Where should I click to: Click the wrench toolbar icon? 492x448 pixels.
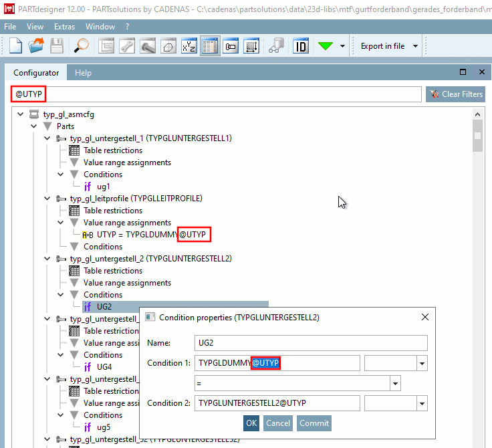[127, 46]
